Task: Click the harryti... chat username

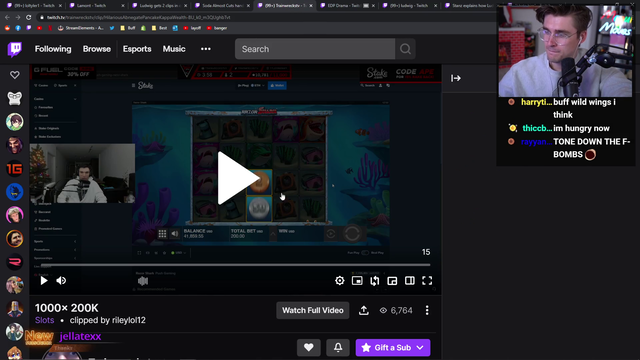Action: pos(536,102)
